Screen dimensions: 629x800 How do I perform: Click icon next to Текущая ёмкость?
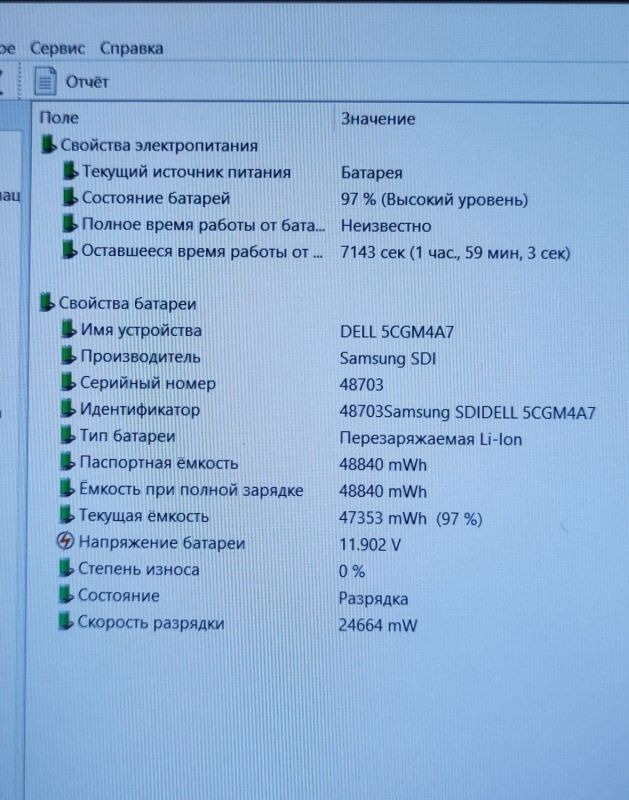[x=67, y=515]
